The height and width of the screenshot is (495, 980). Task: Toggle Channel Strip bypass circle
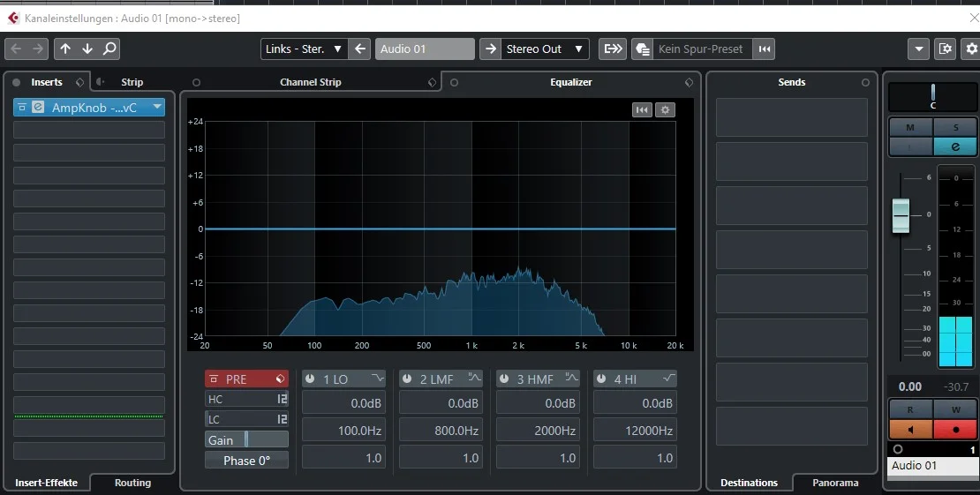196,82
